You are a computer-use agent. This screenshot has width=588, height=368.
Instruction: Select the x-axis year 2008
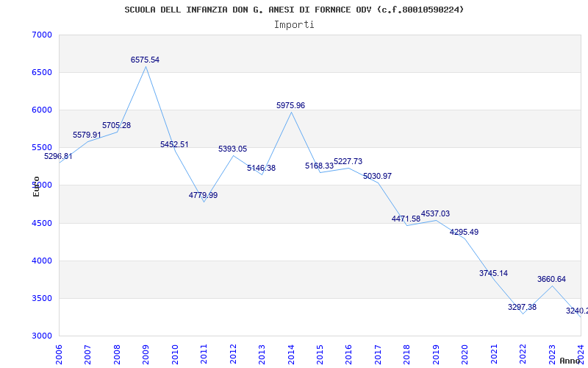tap(117, 355)
